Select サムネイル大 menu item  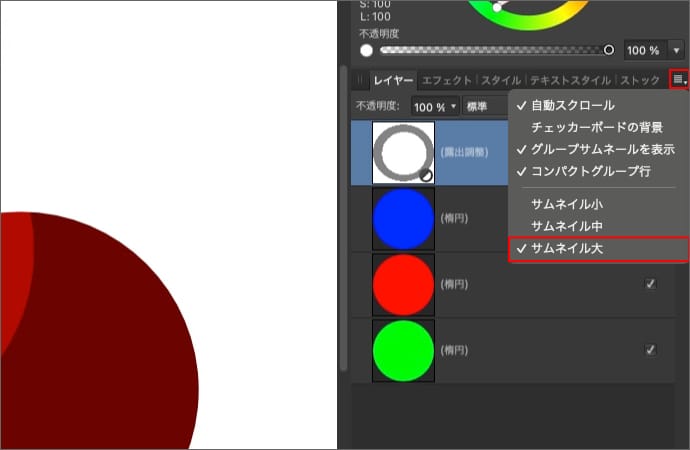tap(566, 248)
